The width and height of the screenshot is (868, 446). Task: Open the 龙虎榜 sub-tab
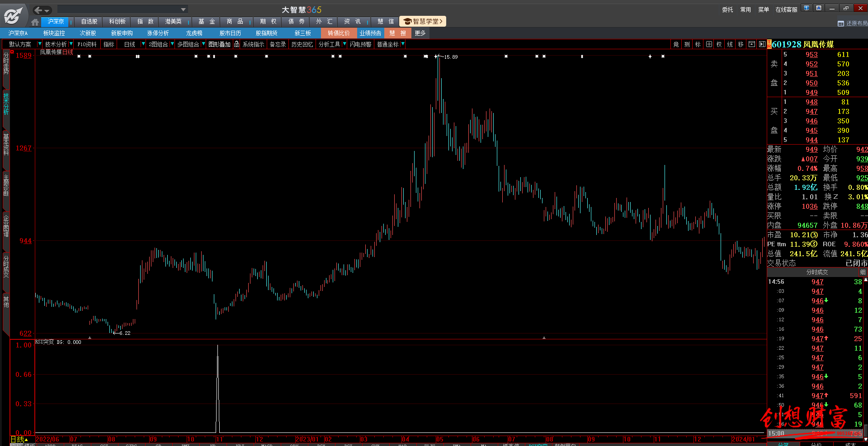click(194, 33)
